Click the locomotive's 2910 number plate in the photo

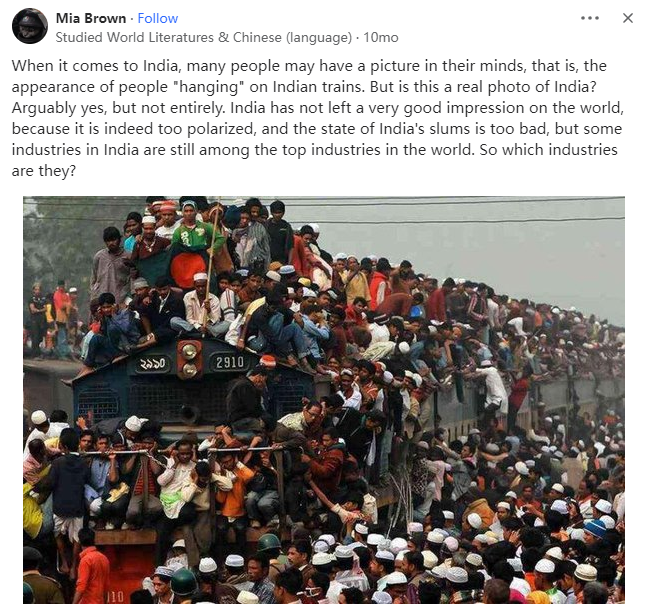pos(230,362)
